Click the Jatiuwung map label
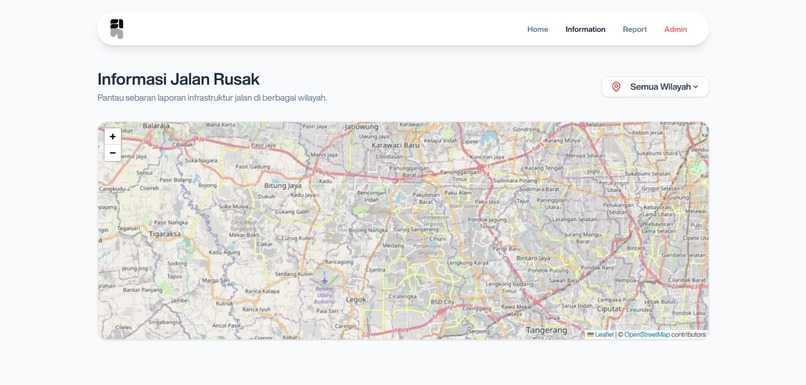The width and height of the screenshot is (806, 385). click(x=361, y=126)
